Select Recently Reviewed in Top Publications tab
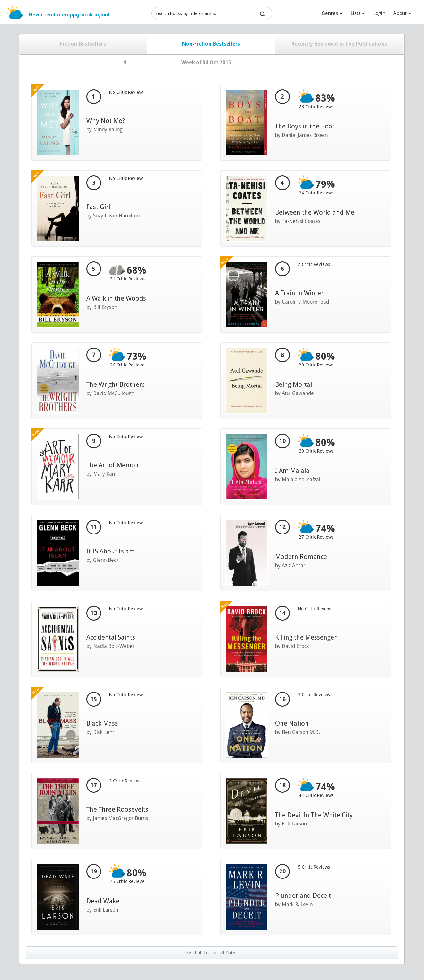Screen dimensions: 424x980 tap(339, 44)
